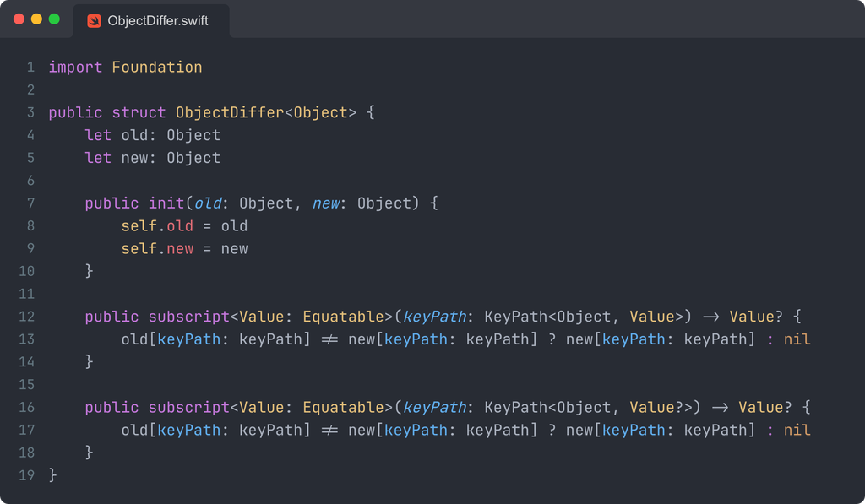Viewport: 865px width, 504px height.
Task: Click 'let old: Object' declaration
Action: [153, 135]
